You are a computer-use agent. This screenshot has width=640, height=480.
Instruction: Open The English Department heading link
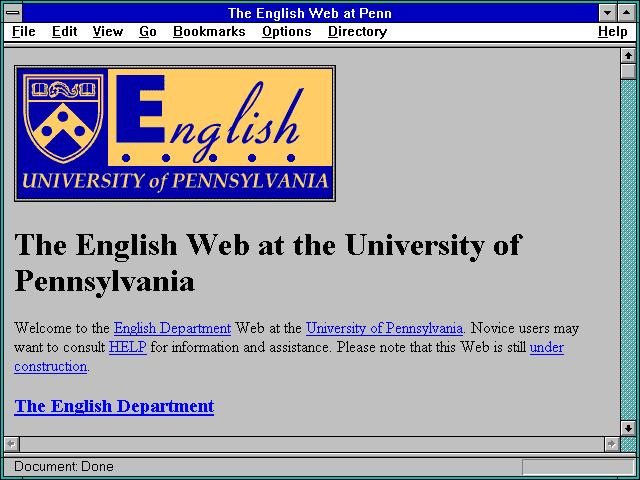click(x=114, y=406)
